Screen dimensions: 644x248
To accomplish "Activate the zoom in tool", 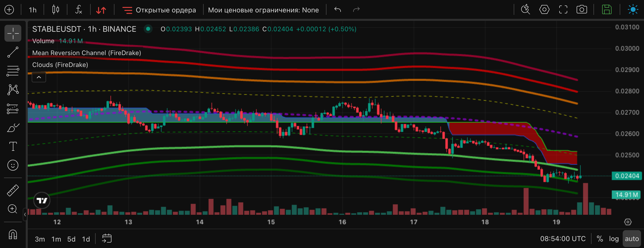I will 13,209.
